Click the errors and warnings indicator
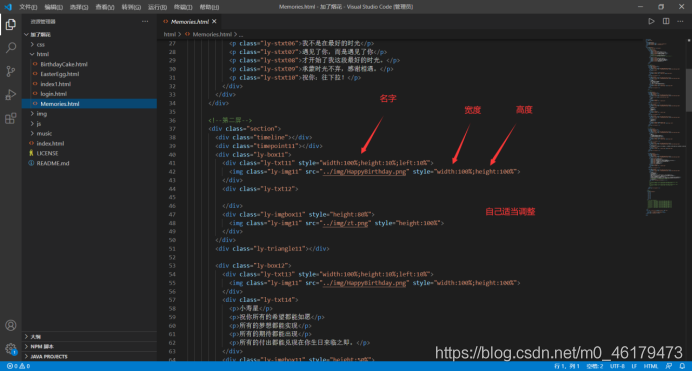The height and width of the screenshot is (372, 693). pyautogui.click(x=18, y=366)
